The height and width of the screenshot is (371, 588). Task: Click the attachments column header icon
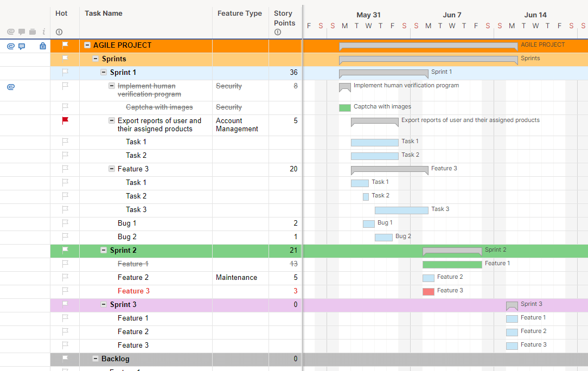click(x=10, y=32)
